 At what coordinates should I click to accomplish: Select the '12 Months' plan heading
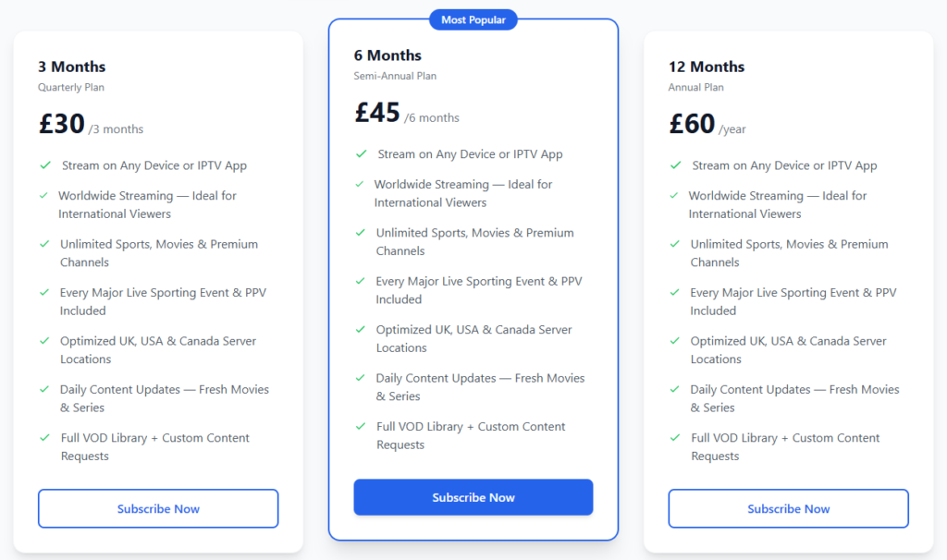pyautogui.click(x=707, y=67)
